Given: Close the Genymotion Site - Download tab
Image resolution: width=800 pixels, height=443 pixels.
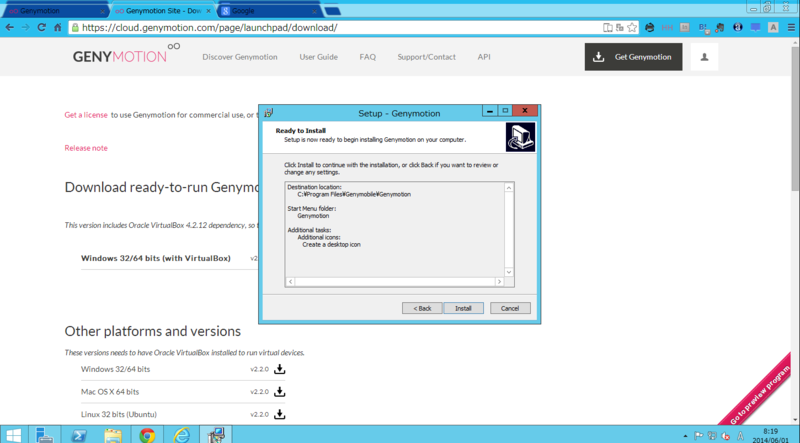Looking at the screenshot, I should pos(208,11).
